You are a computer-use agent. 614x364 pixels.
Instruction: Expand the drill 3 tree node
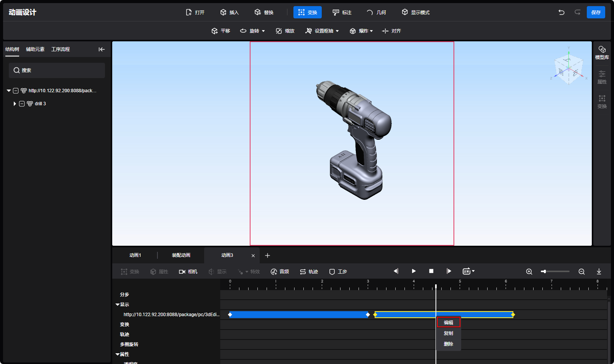click(15, 104)
